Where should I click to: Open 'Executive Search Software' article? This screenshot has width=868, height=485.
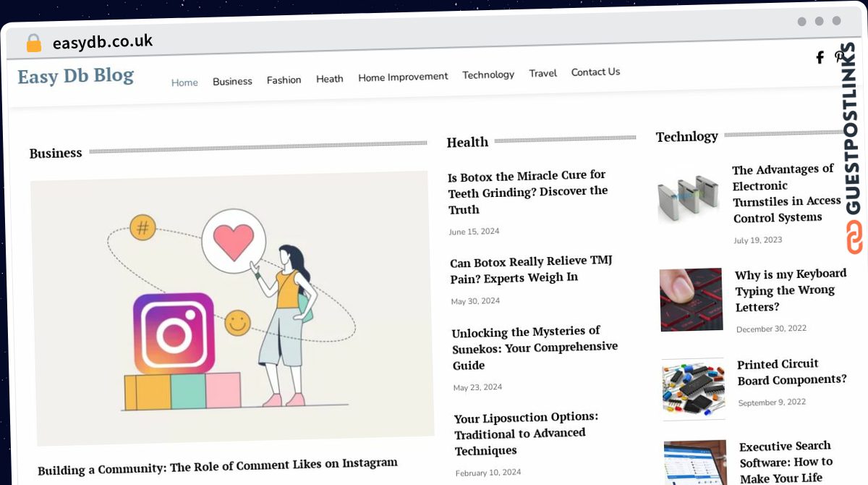tap(786, 462)
